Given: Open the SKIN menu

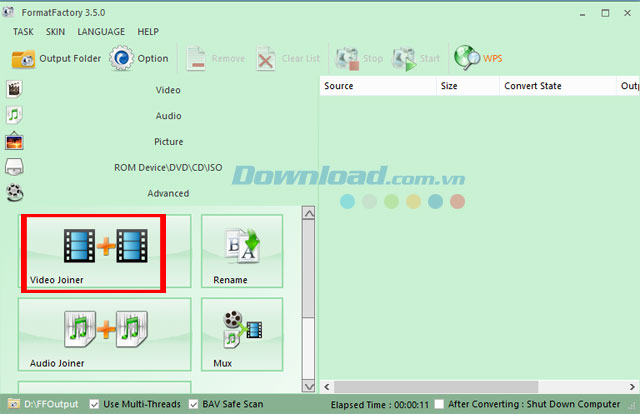Looking at the screenshot, I should pos(55,32).
